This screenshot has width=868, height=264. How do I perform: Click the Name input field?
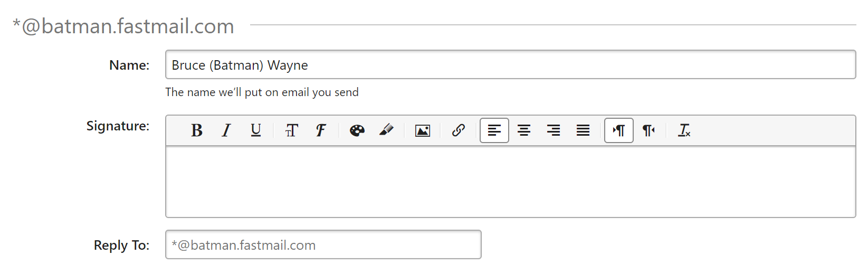tap(510, 65)
